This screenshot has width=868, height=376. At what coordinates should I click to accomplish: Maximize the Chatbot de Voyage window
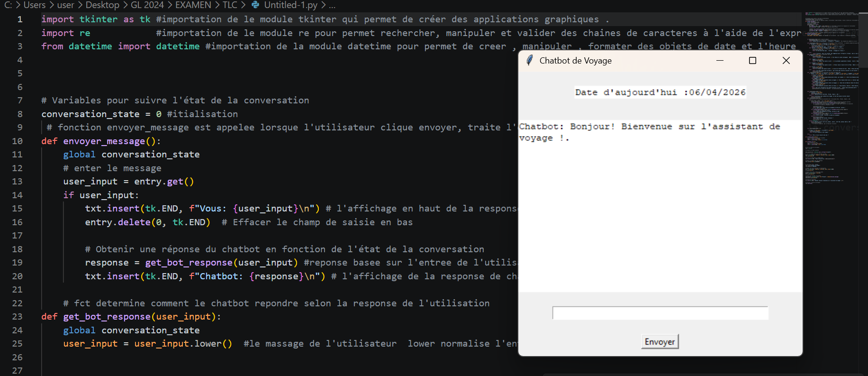(x=752, y=60)
